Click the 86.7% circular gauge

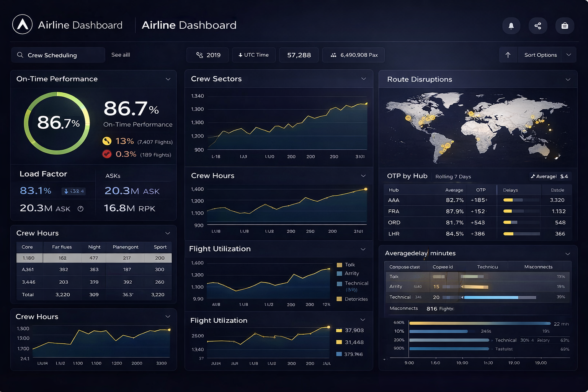coord(57,123)
